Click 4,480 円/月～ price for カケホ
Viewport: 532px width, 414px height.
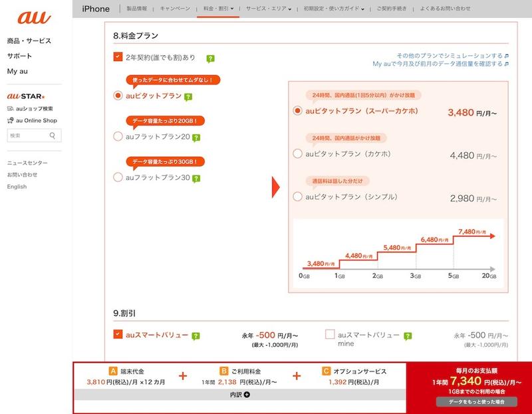coord(473,155)
